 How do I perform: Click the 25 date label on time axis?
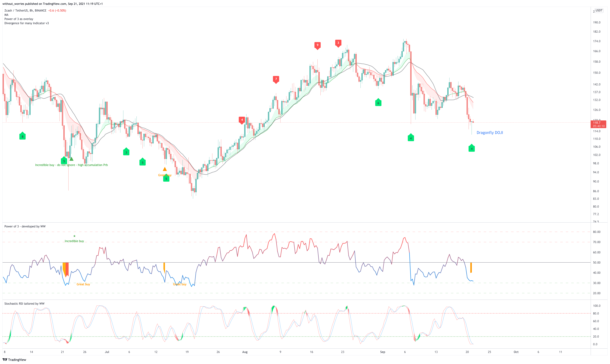pyautogui.click(x=489, y=352)
